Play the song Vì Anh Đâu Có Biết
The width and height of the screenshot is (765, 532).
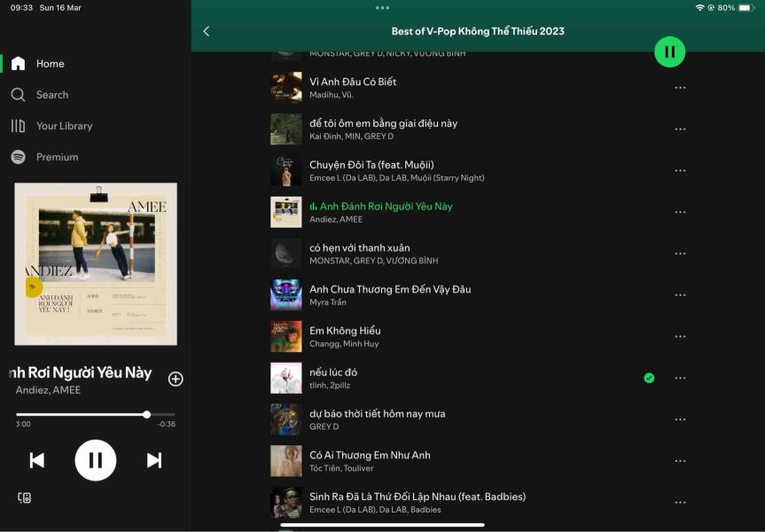(353, 82)
